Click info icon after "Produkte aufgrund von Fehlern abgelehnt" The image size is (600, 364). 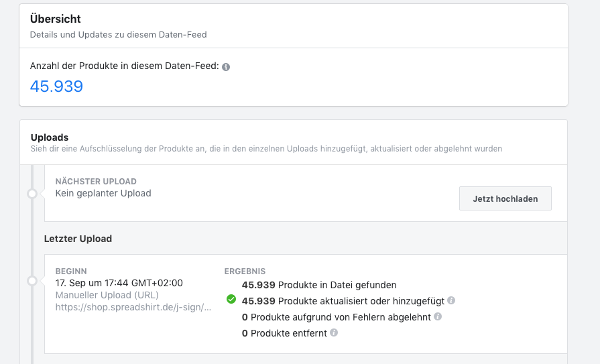pyautogui.click(x=438, y=316)
